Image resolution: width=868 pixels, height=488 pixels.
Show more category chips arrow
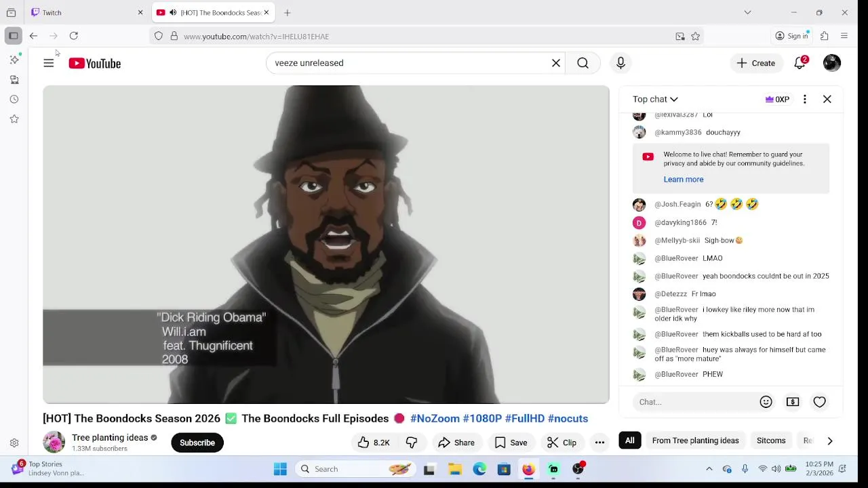point(830,441)
